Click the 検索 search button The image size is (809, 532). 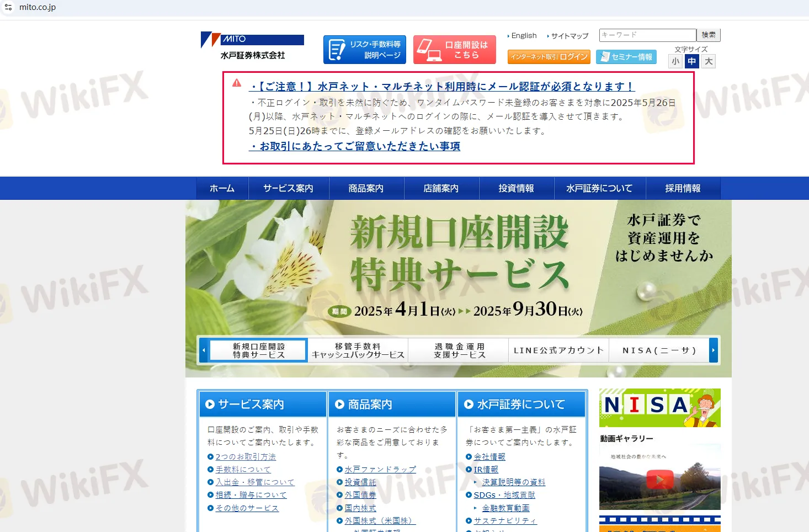709,35
